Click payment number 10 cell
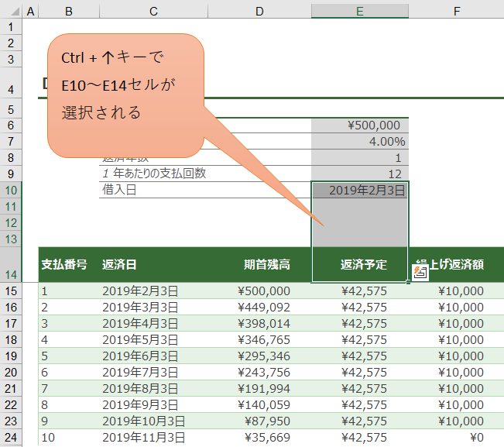 (x=69, y=438)
